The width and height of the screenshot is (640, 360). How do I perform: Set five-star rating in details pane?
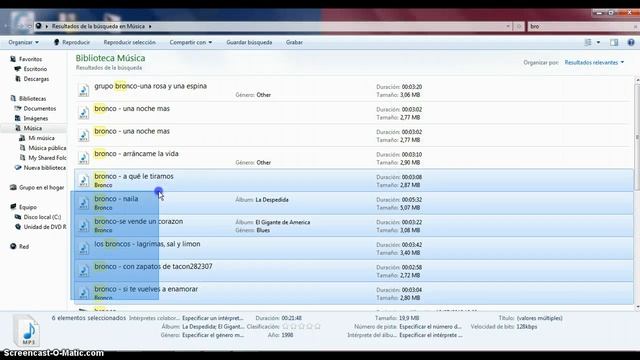click(x=318, y=327)
